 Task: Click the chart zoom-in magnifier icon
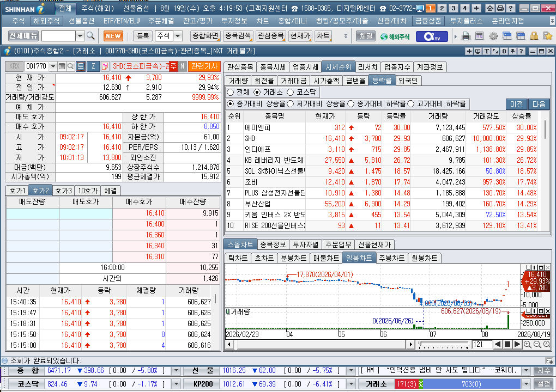[x=528, y=344]
